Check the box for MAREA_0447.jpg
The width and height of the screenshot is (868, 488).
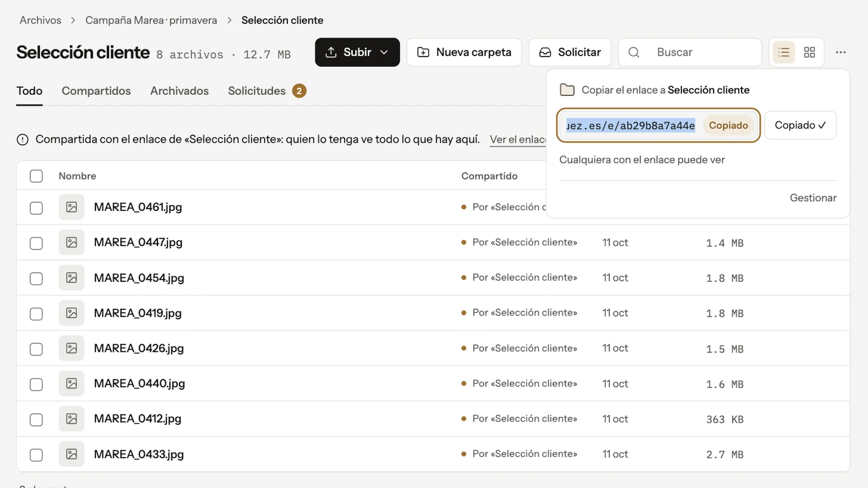[x=36, y=243]
